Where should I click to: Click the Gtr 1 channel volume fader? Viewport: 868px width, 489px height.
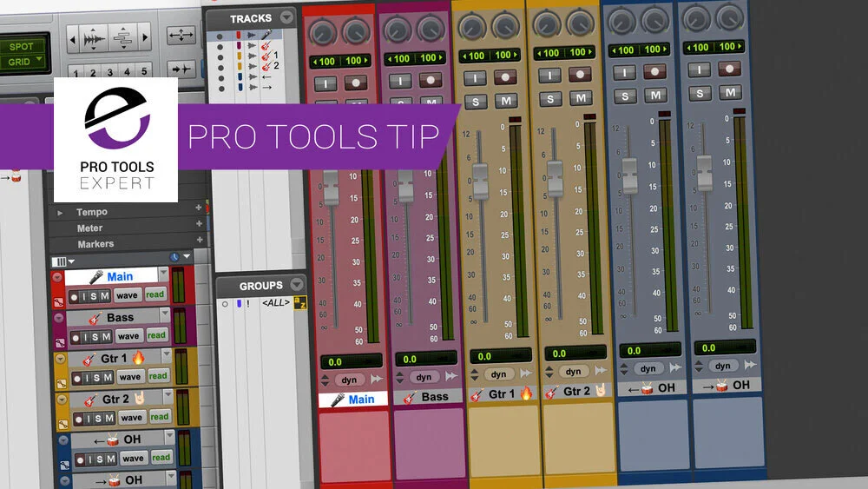tap(480, 182)
